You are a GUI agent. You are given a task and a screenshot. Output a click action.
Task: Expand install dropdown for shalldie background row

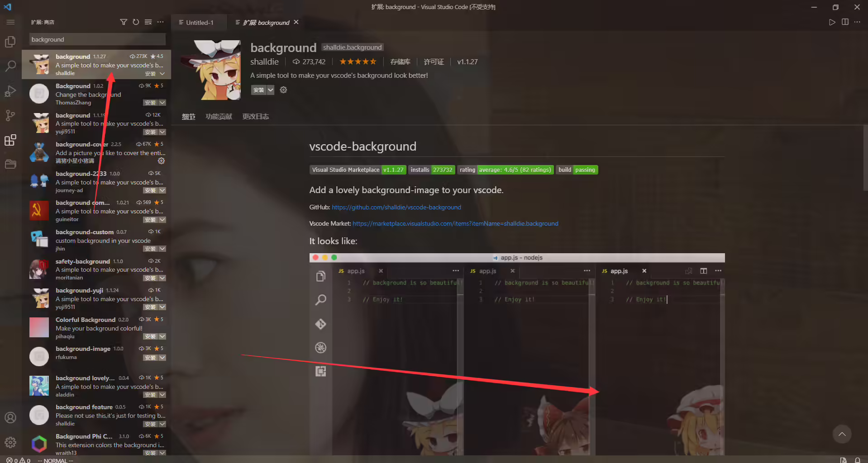point(162,74)
